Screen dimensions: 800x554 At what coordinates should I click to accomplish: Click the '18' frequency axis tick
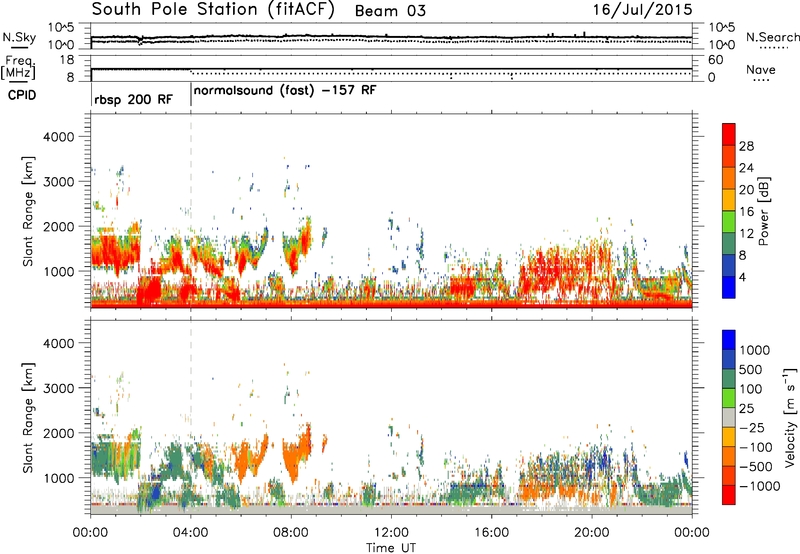tap(67, 60)
